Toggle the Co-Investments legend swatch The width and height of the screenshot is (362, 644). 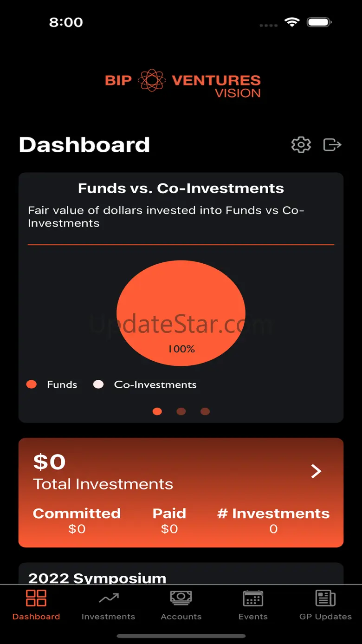tap(98, 384)
